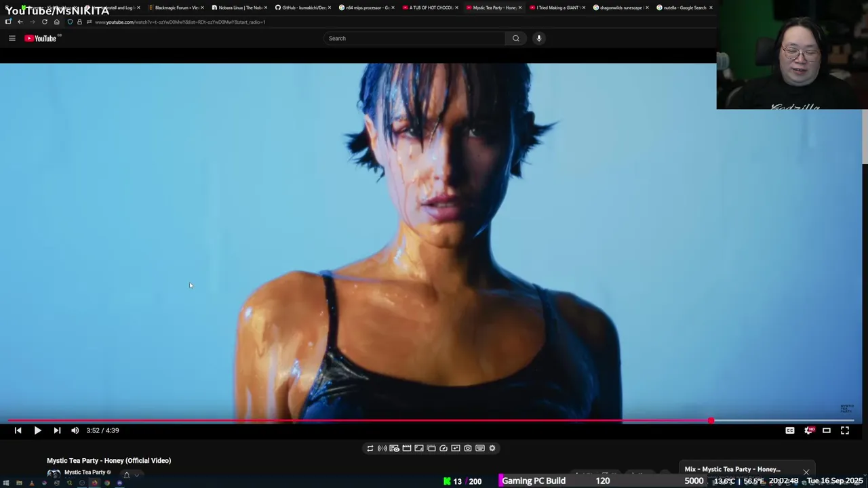Close the Blackmagic Forum tab

point(202,7)
